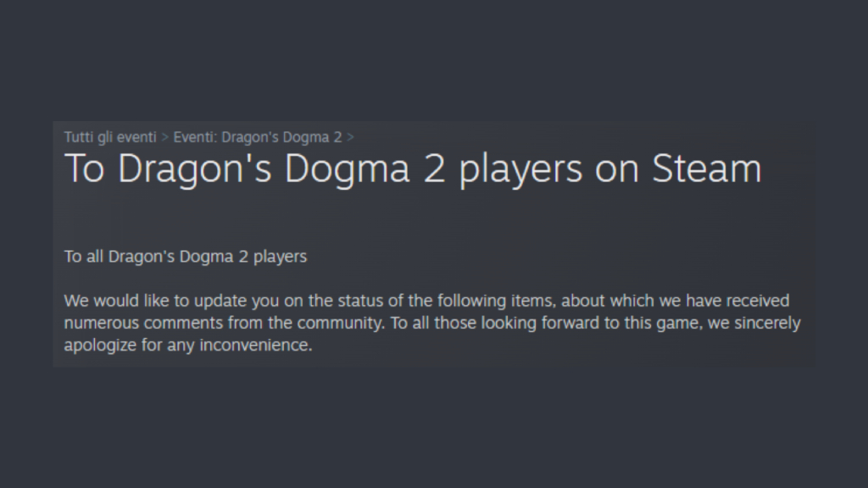868x488 pixels.
Task: Click the sentence starting "We would like to update"
Action: point(254,301)
